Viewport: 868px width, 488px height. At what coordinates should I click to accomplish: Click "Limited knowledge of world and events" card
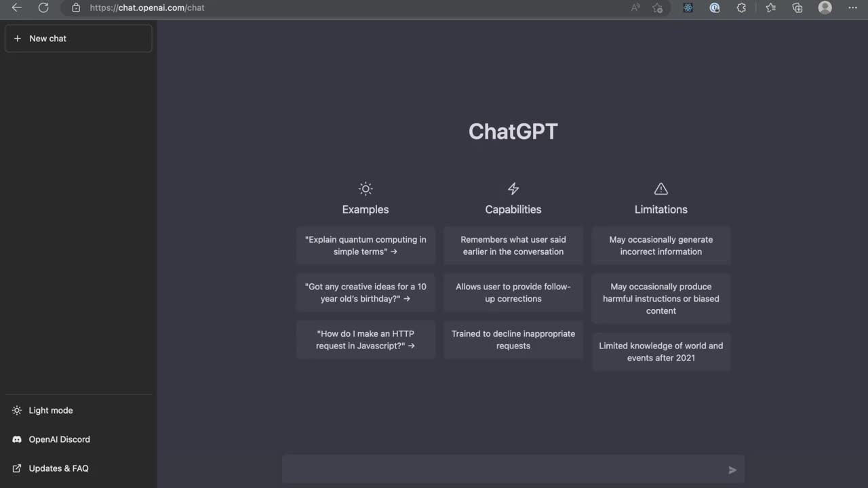tap(661, 352)
